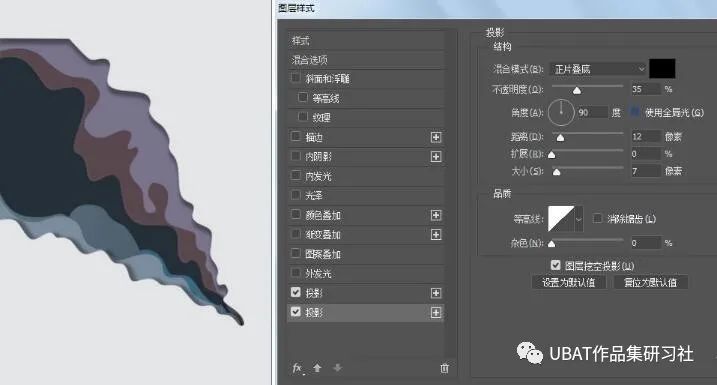
Task: Click the 杂色 value field showing 0
Action: pos(646,243)
